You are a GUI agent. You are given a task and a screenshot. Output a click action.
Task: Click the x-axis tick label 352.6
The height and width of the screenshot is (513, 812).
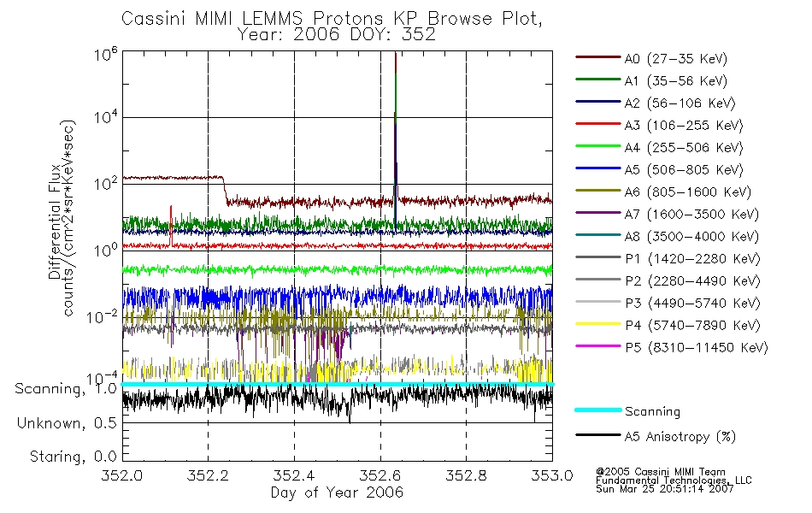pyautogui.click(x=380, y=475)
